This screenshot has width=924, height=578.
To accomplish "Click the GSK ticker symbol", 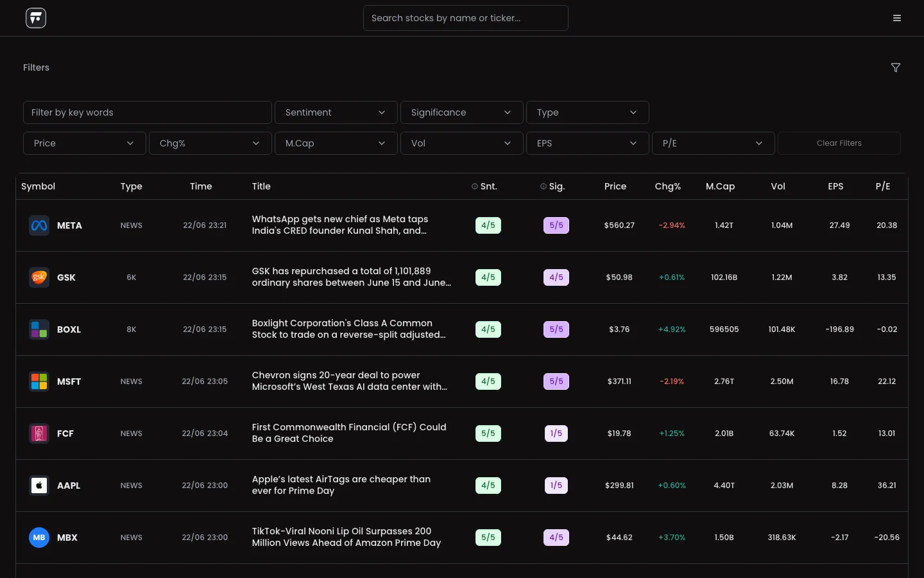I will [66, 277].
